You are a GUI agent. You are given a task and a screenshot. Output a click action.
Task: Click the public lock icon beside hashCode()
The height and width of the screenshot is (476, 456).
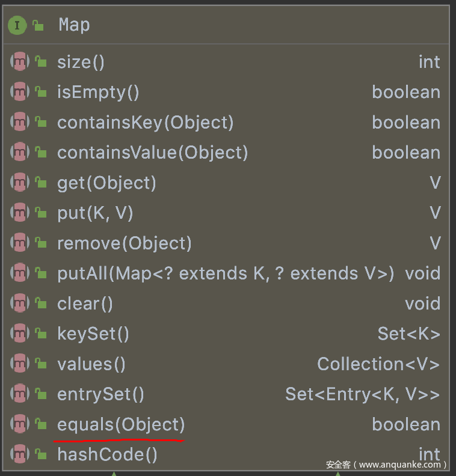(40, 454)
